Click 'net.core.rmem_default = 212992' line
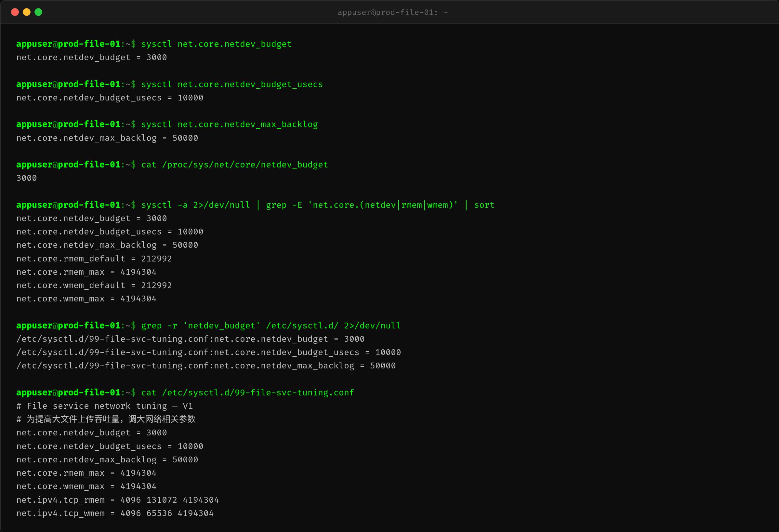The width and height of the screenshot is (779, 532). [94, 259]
